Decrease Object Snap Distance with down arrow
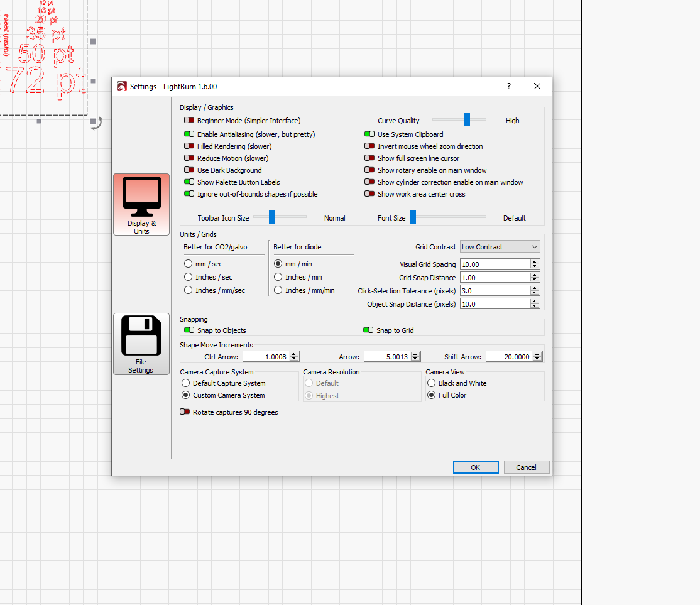The height and width of the screenshot is (605, 700). pyautogui.click(x=534, y=307)
